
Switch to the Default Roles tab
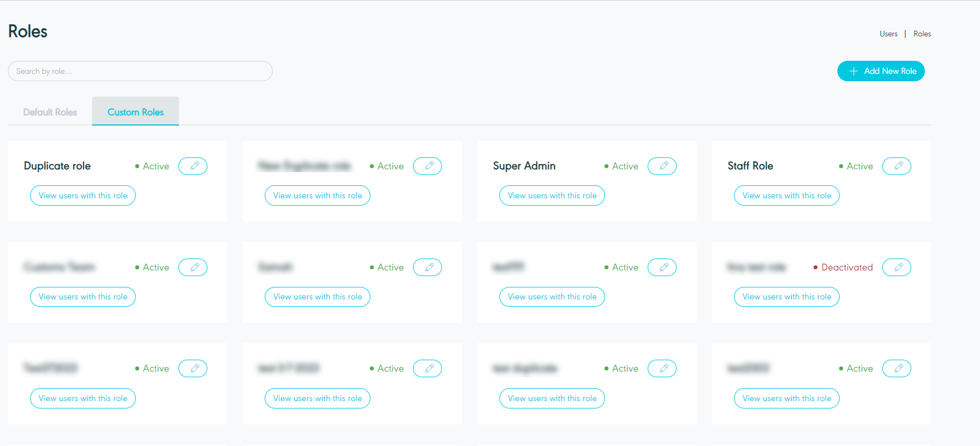[50, 112]
